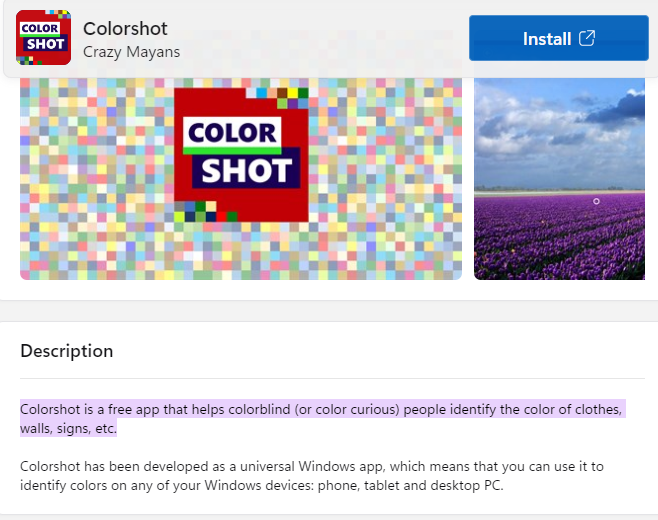Click the Description section heading
The height and width of the screenshot is (520, 658).
pos(67,351)
